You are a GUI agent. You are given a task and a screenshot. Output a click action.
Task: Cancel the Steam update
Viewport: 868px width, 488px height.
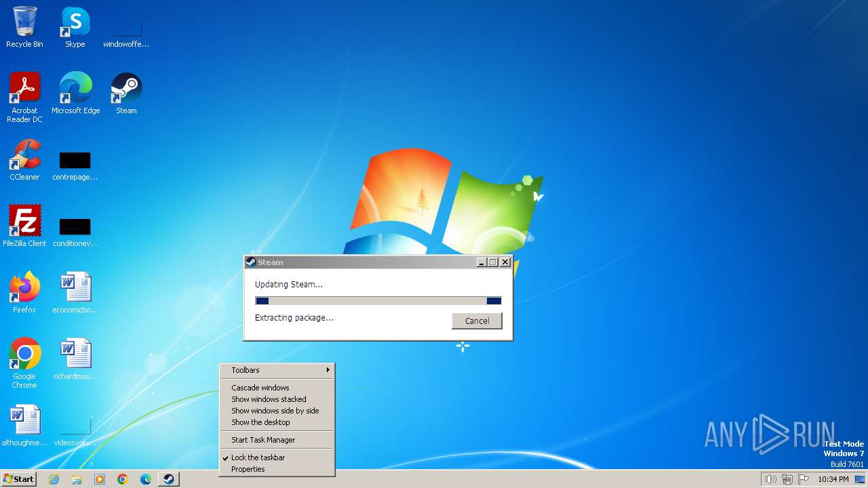[x=477, y=321]
